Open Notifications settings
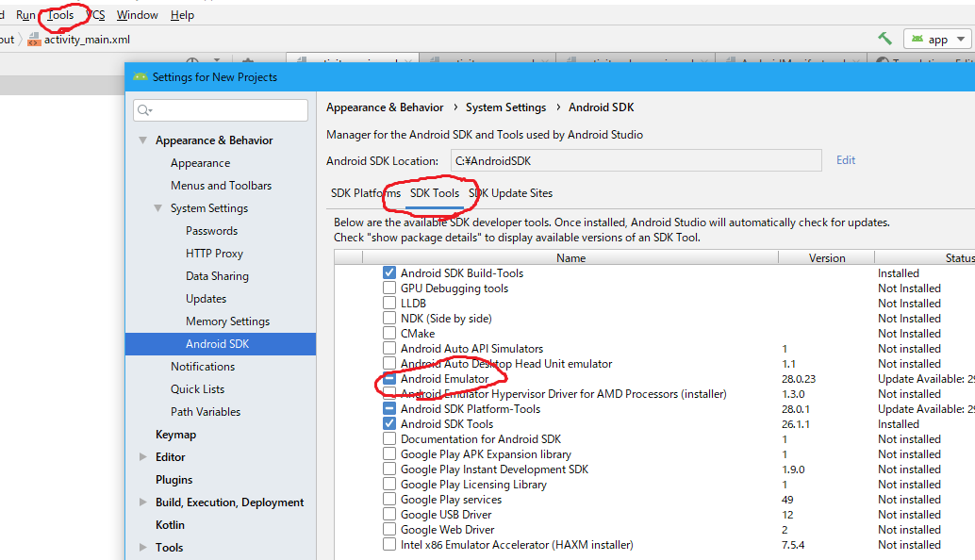975x560 pixels. point(203,367)
